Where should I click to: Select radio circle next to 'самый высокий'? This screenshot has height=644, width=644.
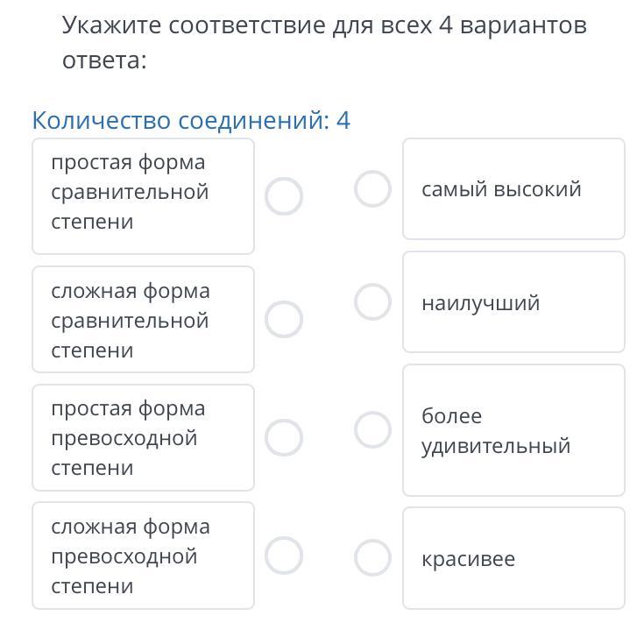[372, 189]
